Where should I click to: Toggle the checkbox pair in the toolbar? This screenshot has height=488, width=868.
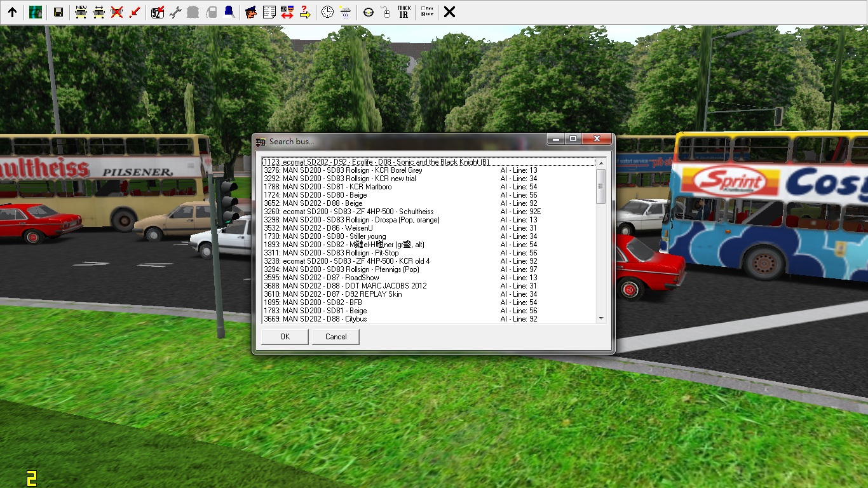click(427, 12)
